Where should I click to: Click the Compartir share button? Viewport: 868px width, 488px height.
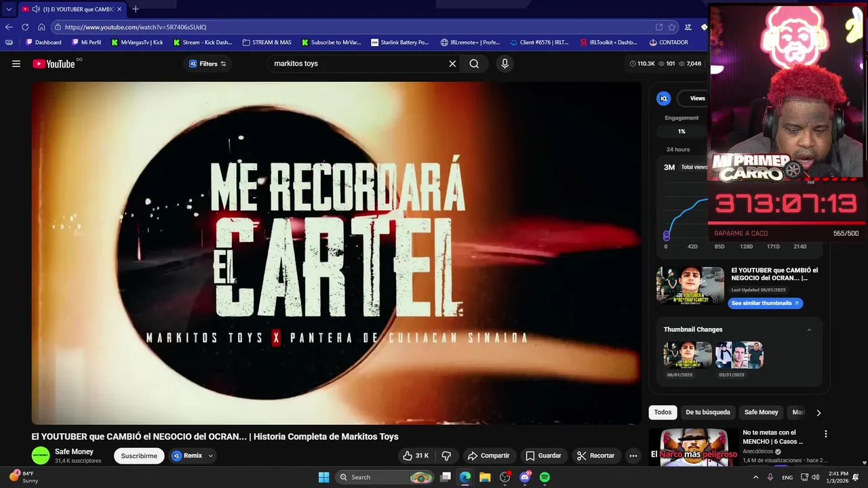pyautogui.click(x=488, y=455)
